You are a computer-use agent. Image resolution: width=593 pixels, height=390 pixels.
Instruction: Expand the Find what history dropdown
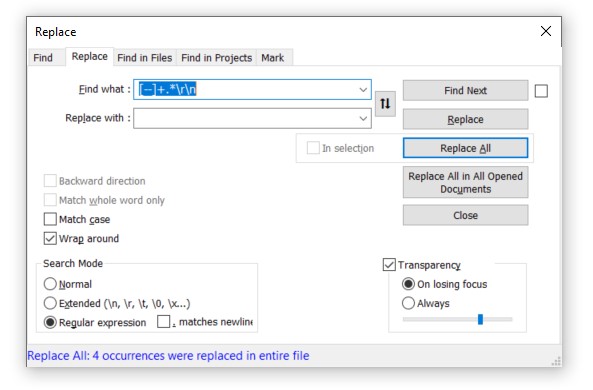[x=363, y=90]
